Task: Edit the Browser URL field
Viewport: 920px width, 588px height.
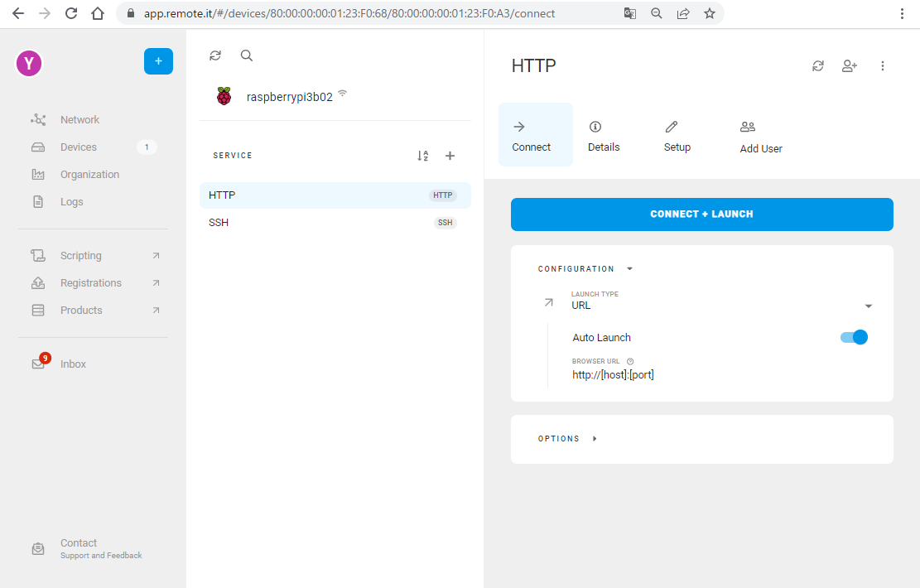Action: pos(613,375)
